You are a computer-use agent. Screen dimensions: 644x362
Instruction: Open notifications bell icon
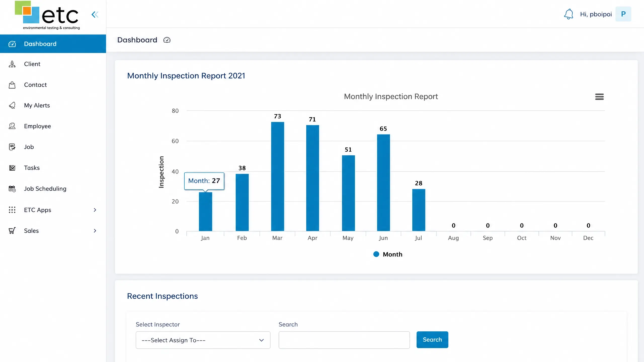569,14
